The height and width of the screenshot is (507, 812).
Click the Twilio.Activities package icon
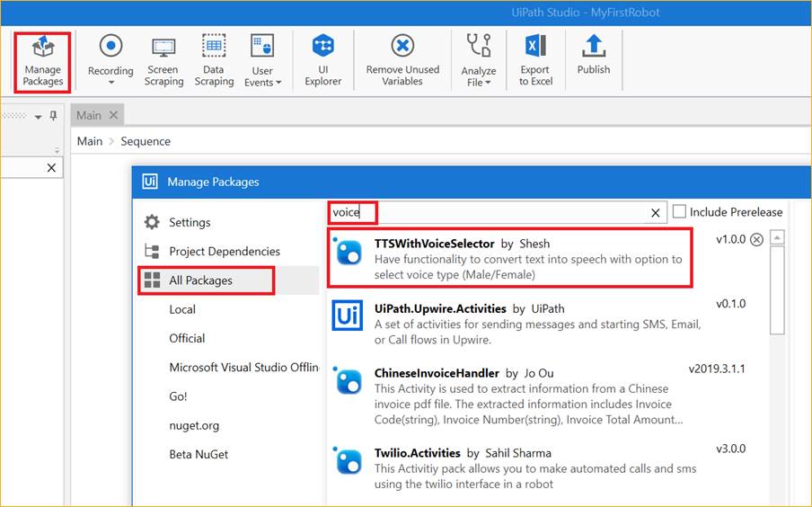[348, 461]
